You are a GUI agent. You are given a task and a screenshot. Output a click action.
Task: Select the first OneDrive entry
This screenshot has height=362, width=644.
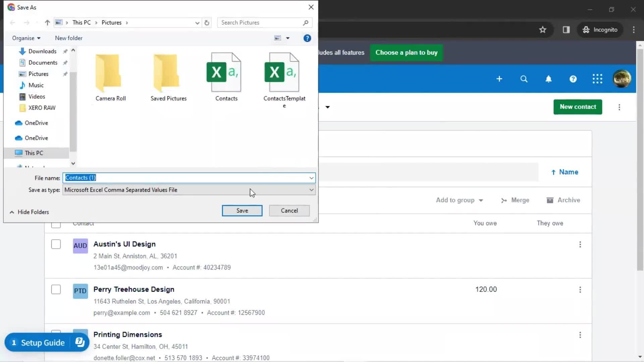[36, 123]
